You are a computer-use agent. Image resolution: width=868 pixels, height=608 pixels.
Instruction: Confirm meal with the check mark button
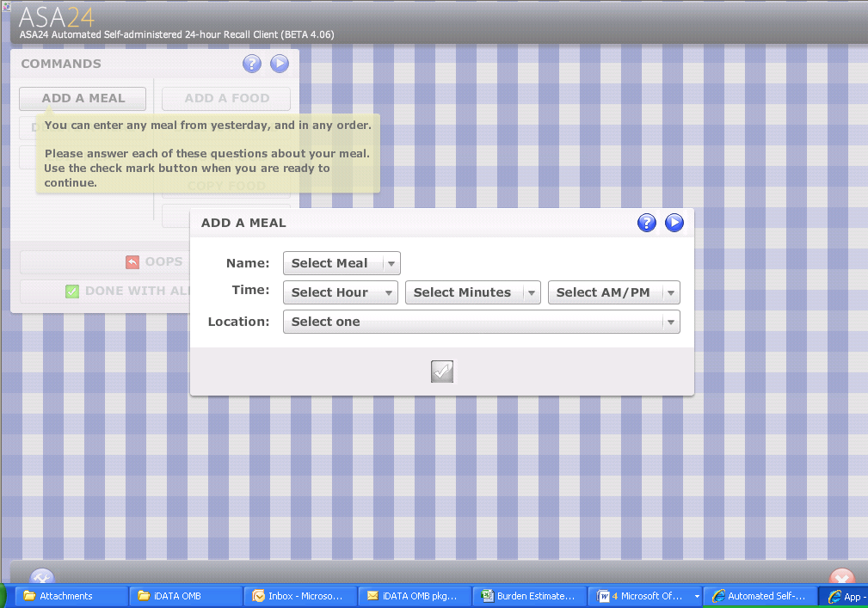click(442, 372)
